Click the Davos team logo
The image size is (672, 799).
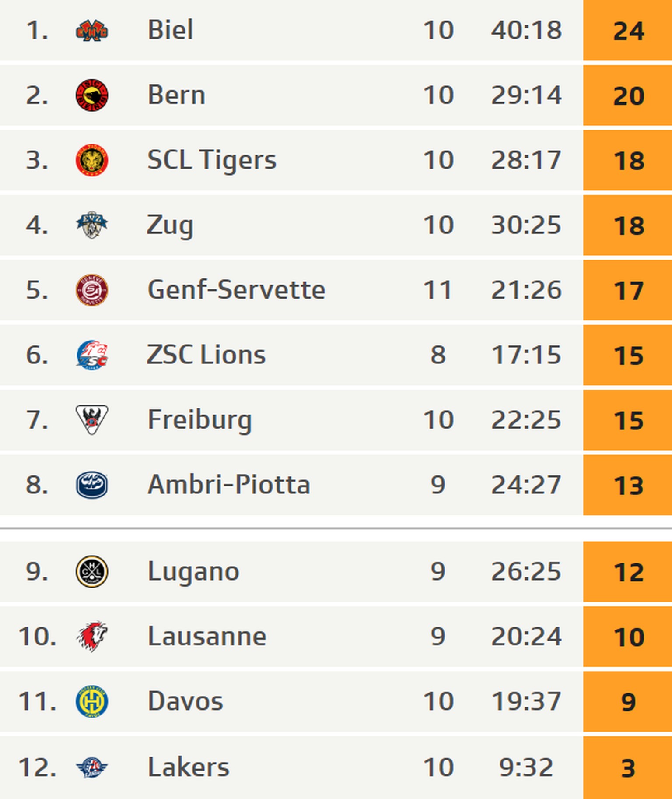(92, 701)
